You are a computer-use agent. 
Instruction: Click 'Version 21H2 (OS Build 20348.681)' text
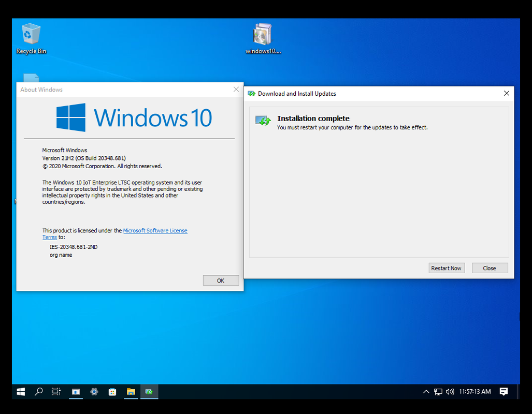pyautogui.click(x=84, y=158)
